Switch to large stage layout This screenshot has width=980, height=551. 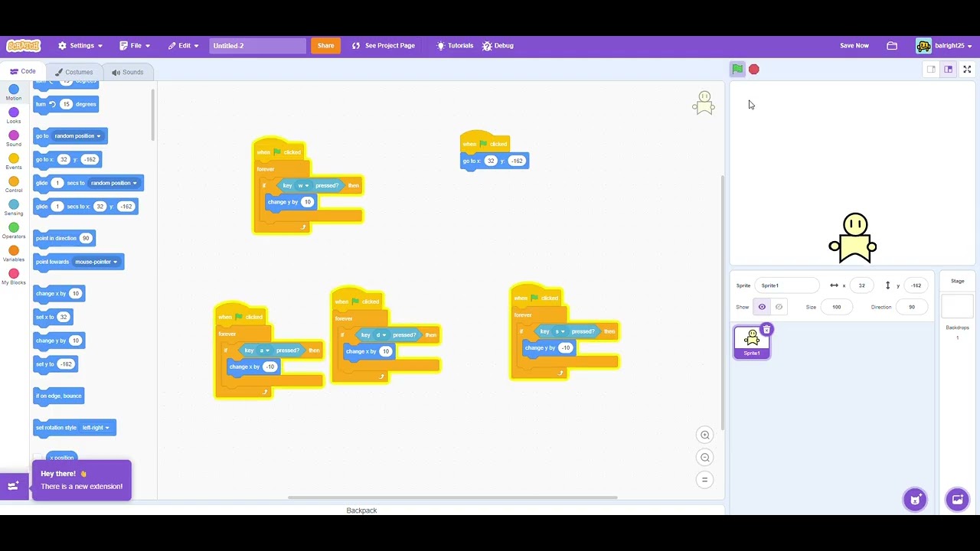pyautogui.click(x=948, y=69)
